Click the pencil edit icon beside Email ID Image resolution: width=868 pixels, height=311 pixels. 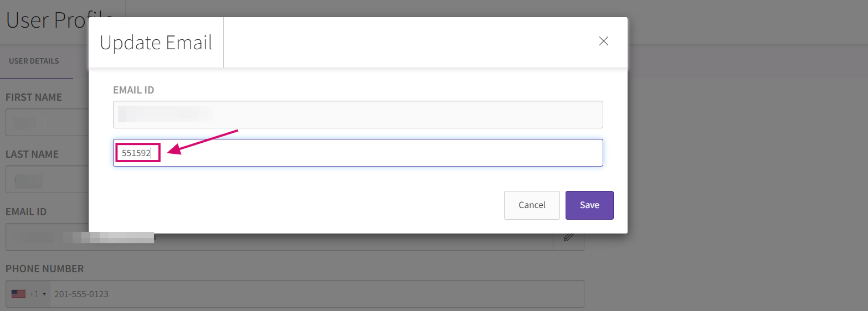pos(568,237)
